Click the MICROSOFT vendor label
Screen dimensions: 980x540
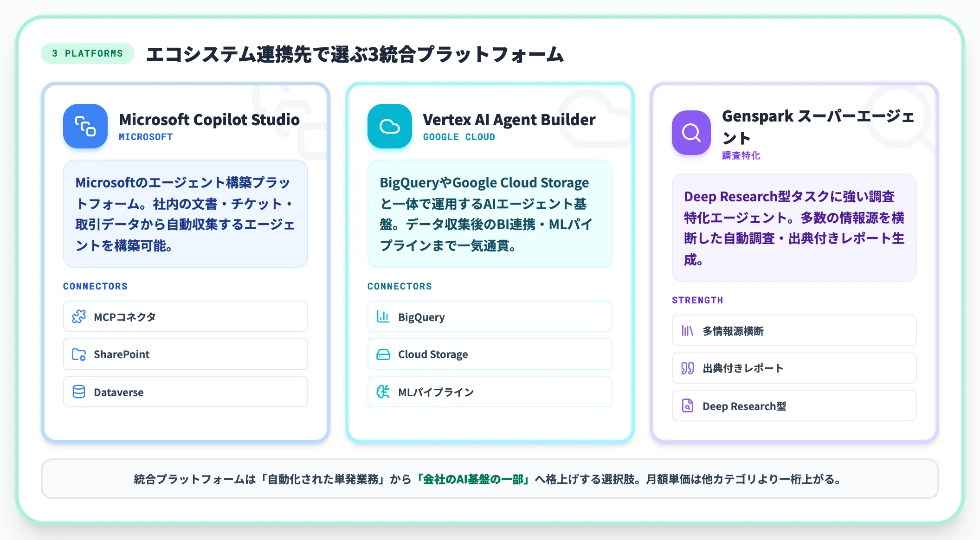point(146,137)
